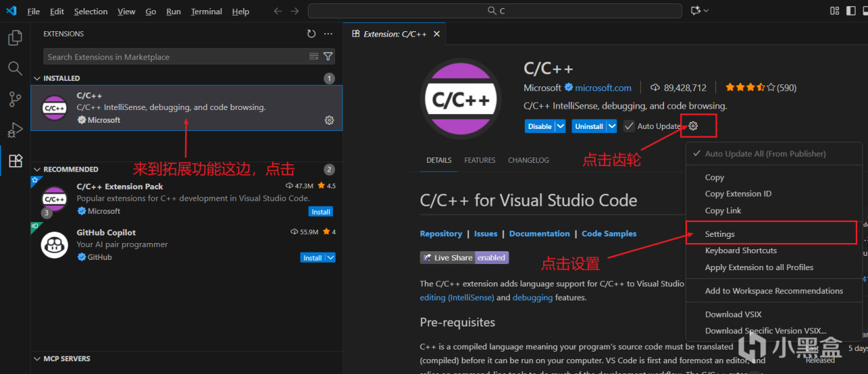Refresh the extensions list
Screen dimensions: 868x374
pos(311,34)
